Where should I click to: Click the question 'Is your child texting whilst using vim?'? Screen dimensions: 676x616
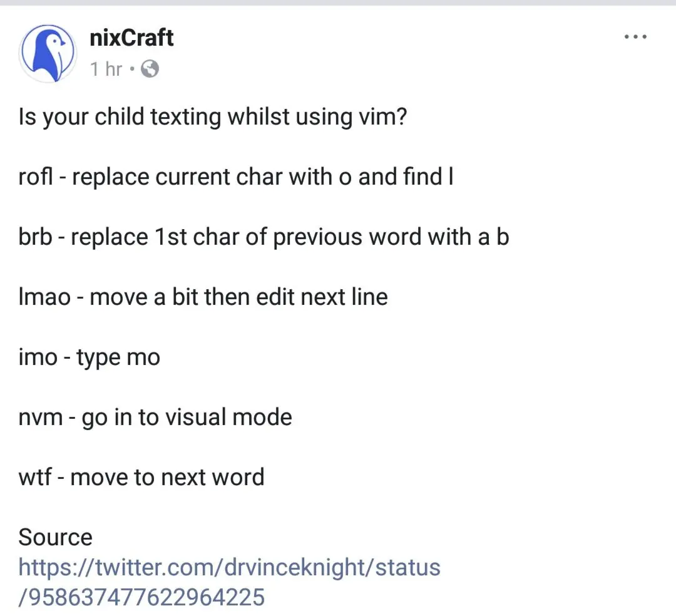(213, 117)
